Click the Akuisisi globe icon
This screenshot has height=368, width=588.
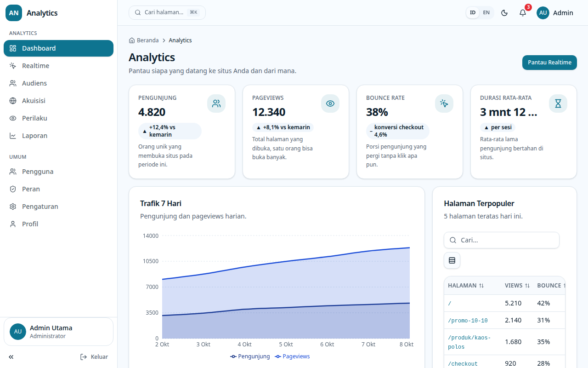(x=13, y=101)
